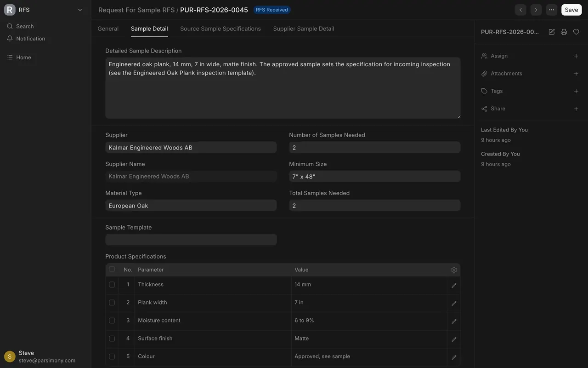Add an assignee with the Assign plus
Screen dimensions: 588x368
coord(576,56)
